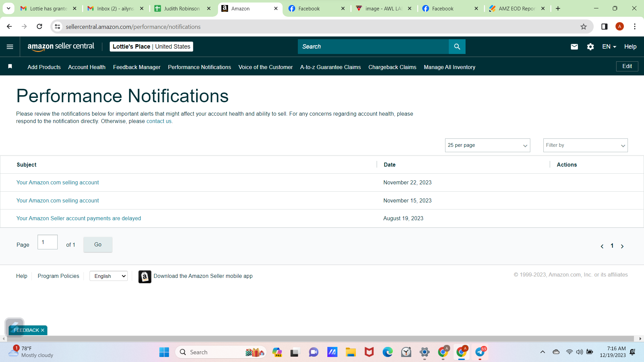This screenshot has width=644, height=362.
Task: Open Telegram from taskbar
Action: pos(480,352)
